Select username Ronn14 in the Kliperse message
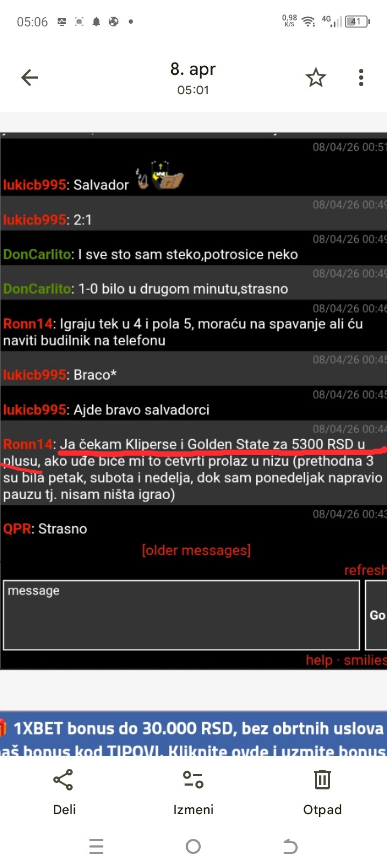Screen dimensions: 387x868 [28, 444]
